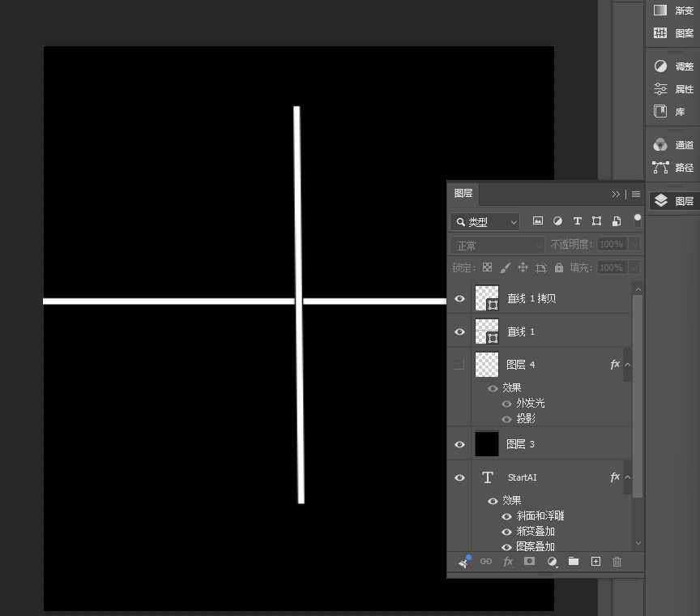The width and height of the screenshot is (700, 616).
Task: Filter layers by pixel layer icon
Action: pos(538,220)
